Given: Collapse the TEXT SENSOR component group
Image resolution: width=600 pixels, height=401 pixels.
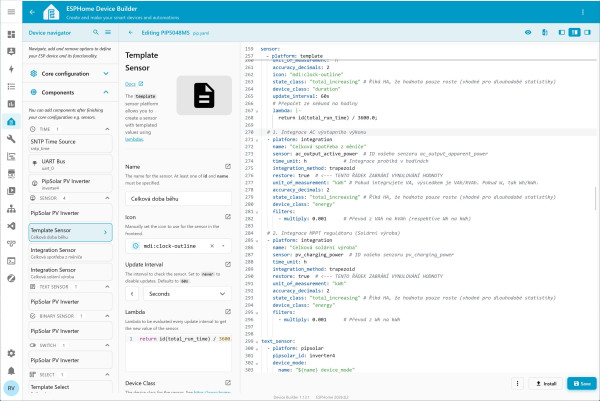Looking at the screenshot, I should pyautogui.click(x=107, y=287).
